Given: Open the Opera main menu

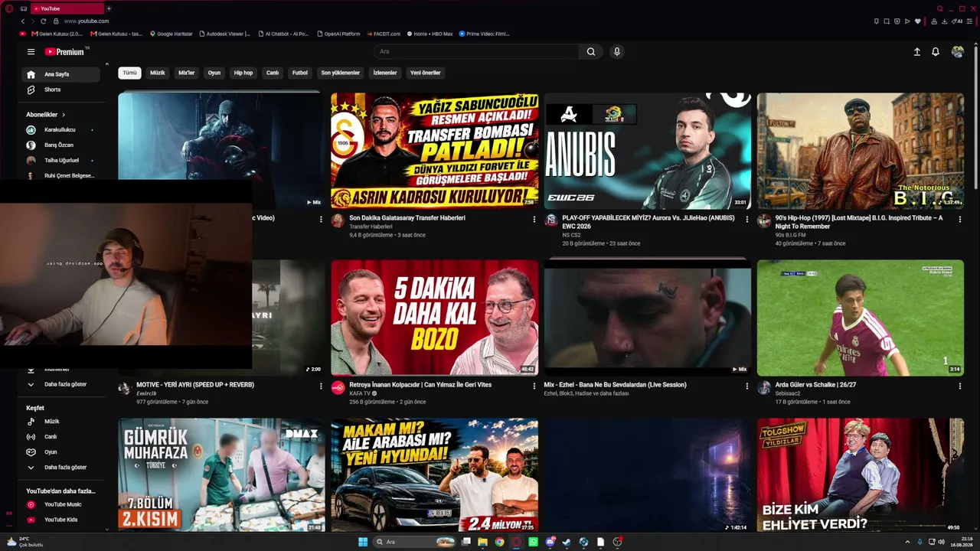Looking at the screenshot, I should click(x=9, y=8).
